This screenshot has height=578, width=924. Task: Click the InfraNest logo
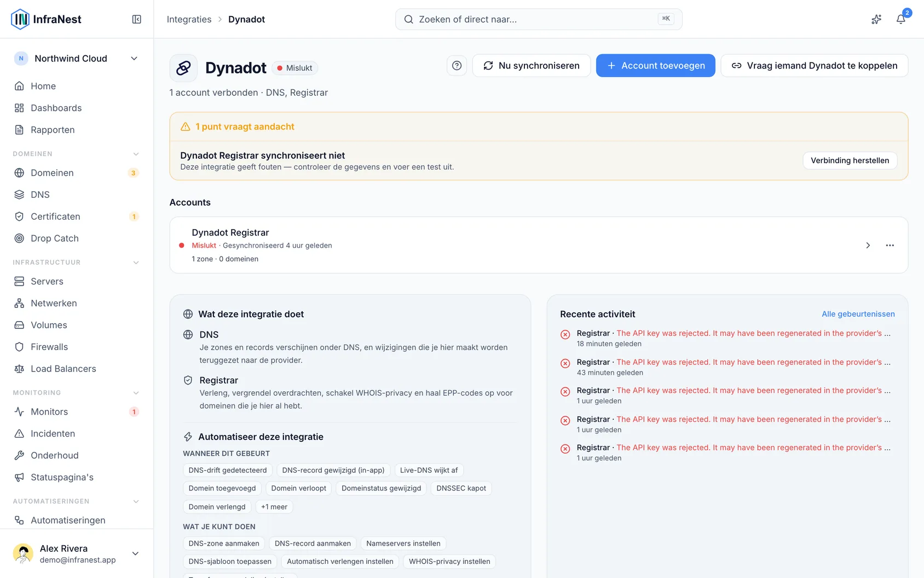(x=46, y=19)
